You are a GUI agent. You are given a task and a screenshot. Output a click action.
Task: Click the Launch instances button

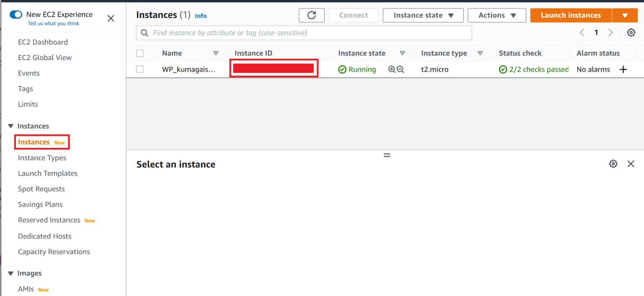571,15
